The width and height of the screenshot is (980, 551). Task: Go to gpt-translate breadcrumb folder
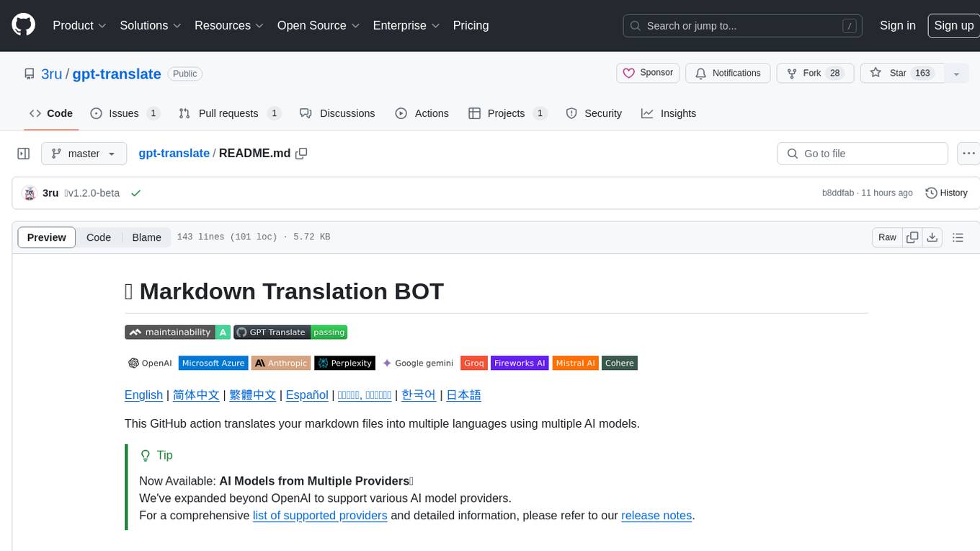[x=174, y=153]
